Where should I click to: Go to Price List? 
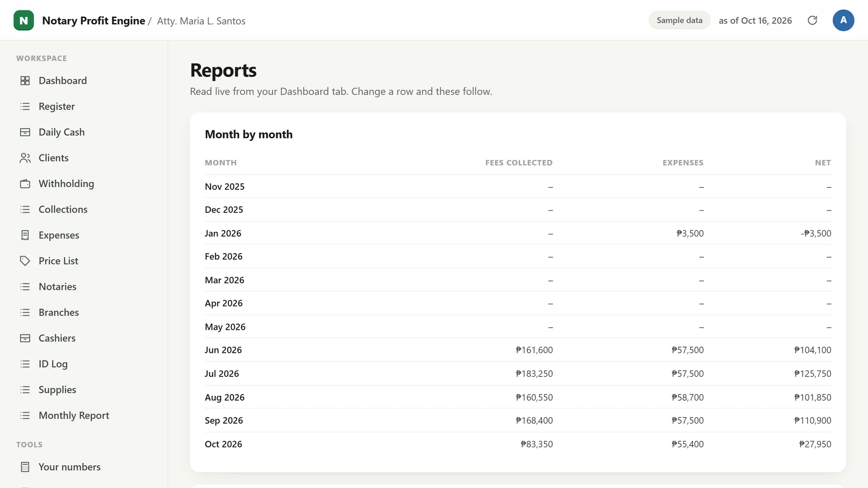[x=58, y=261]
